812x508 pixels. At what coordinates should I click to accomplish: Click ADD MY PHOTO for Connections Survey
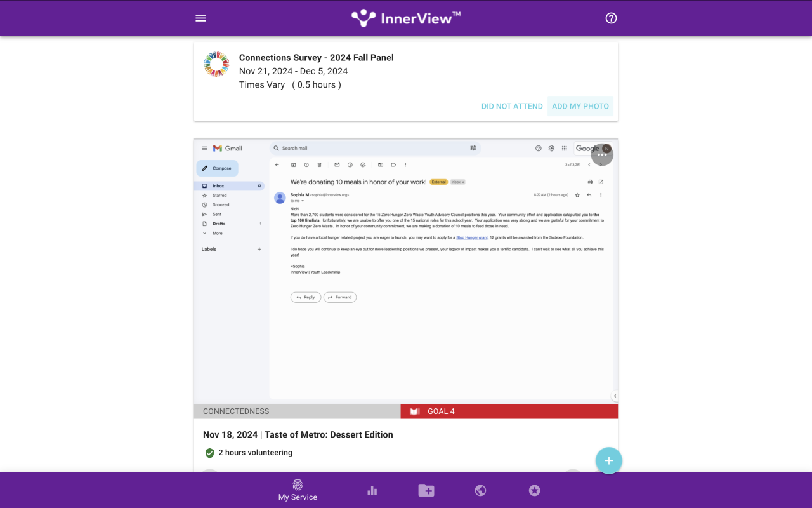click(580, 106)
